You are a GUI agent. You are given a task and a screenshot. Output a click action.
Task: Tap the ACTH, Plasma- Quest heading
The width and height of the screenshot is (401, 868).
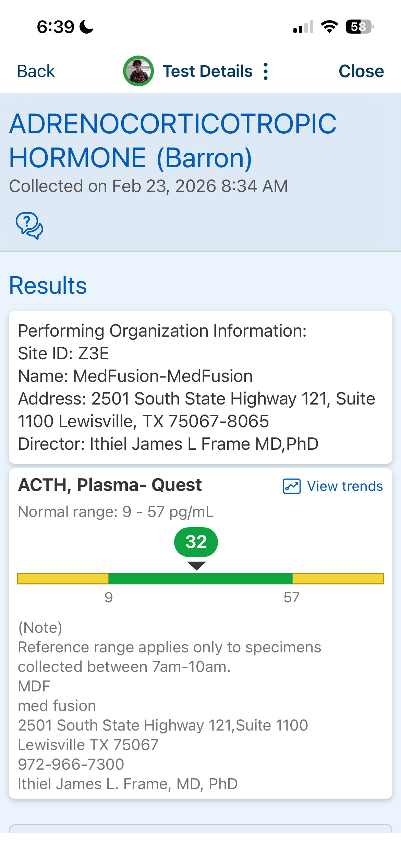110,485
